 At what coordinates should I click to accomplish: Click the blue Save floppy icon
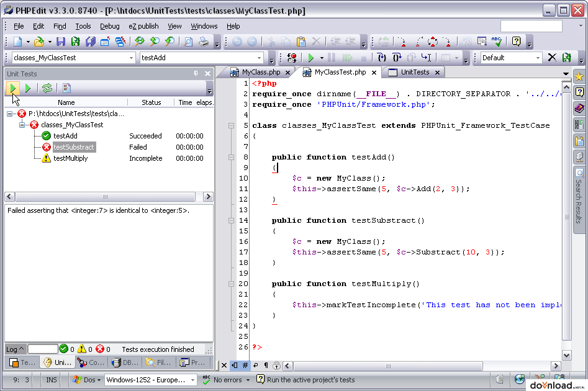coord(61,42)
